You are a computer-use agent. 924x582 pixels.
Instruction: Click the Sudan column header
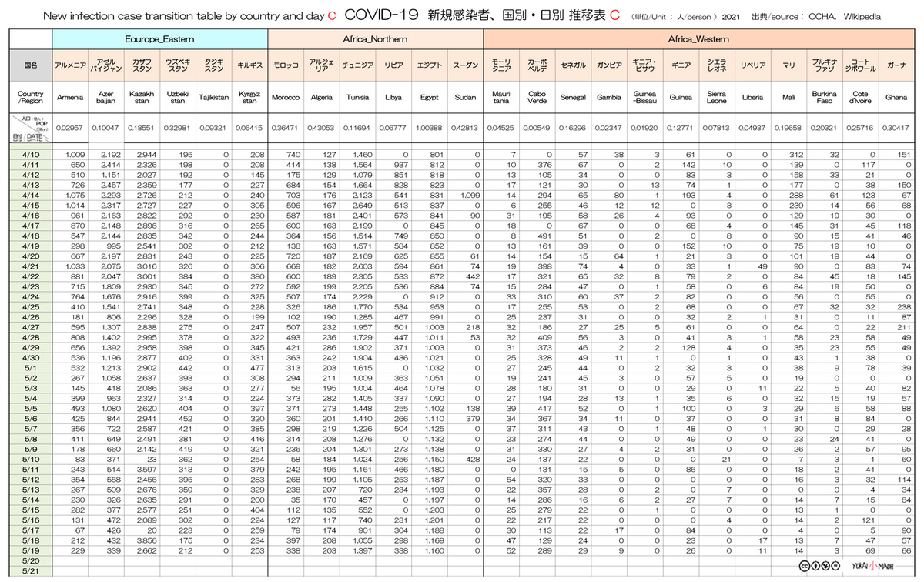coord(465,98)
